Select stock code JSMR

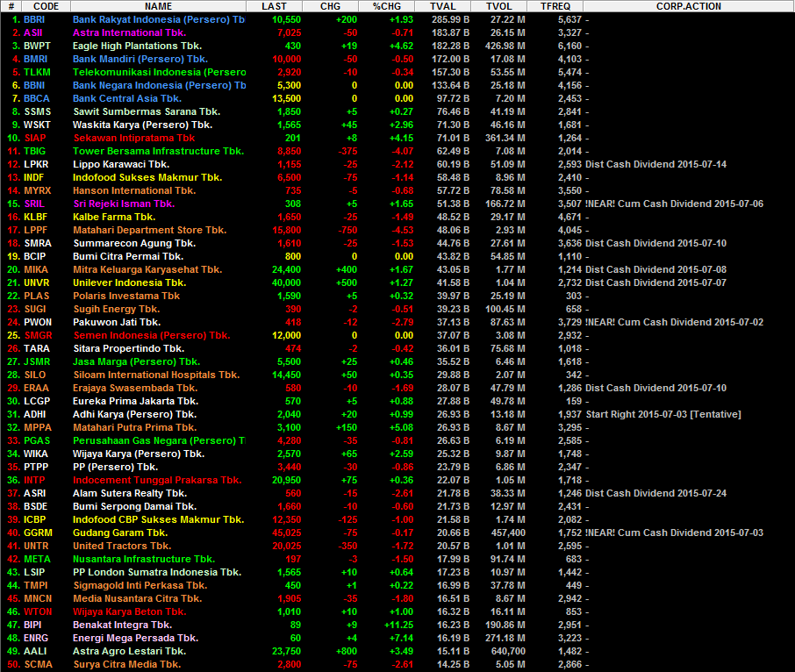[37, 361]
